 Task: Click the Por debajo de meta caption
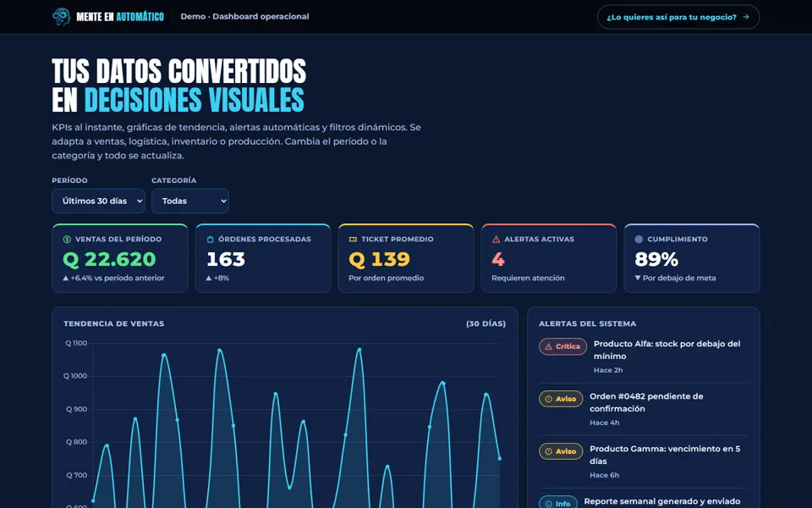[676, 278]
